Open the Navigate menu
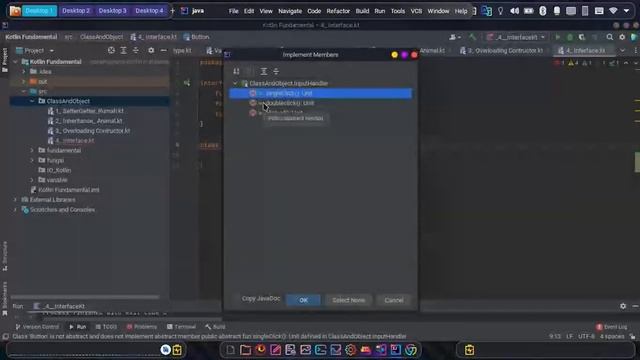The image size is (640, 360). coord(290,11)
